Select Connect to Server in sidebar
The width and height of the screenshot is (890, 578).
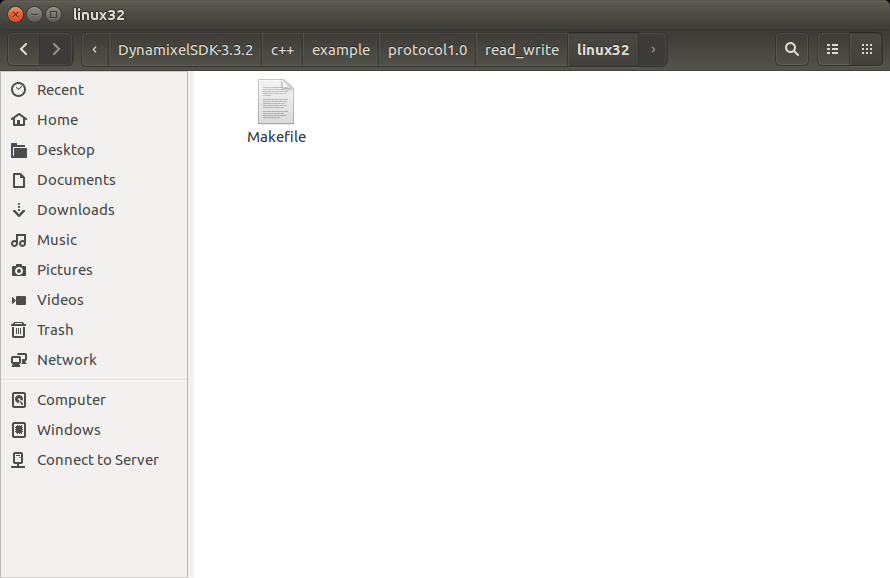click(97, 459)
